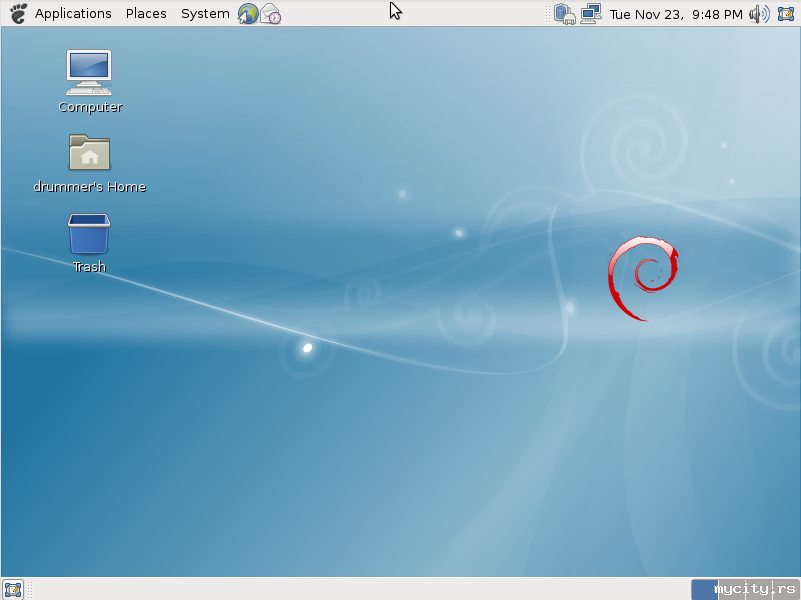
Task: Click the volume speaker icon
Action: coord(760,14)
